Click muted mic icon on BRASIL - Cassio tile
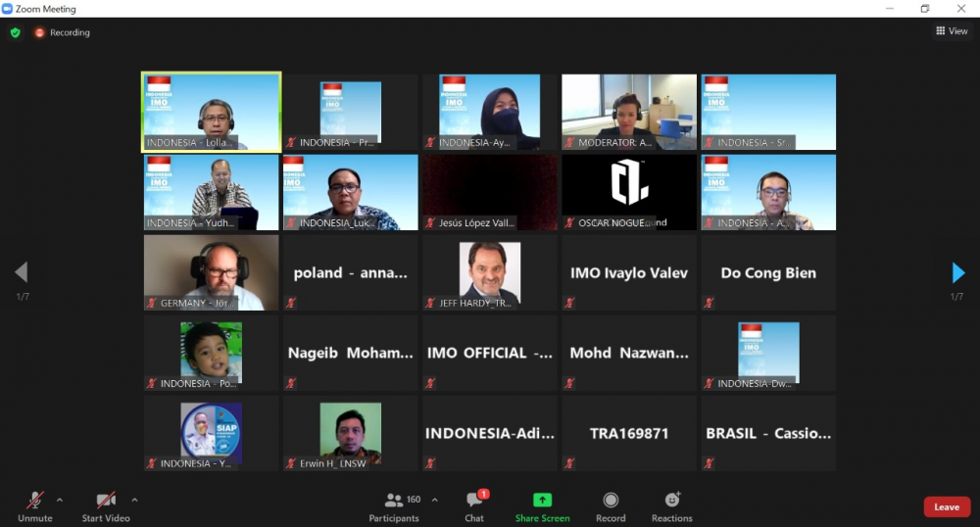 (x=709, y=464)
